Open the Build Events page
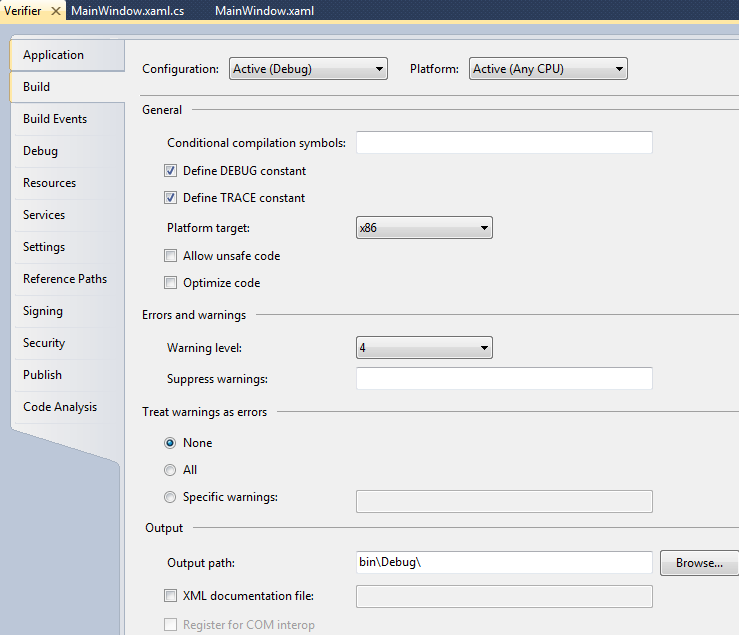The image size is (739, 635). [x=55, y=119]
